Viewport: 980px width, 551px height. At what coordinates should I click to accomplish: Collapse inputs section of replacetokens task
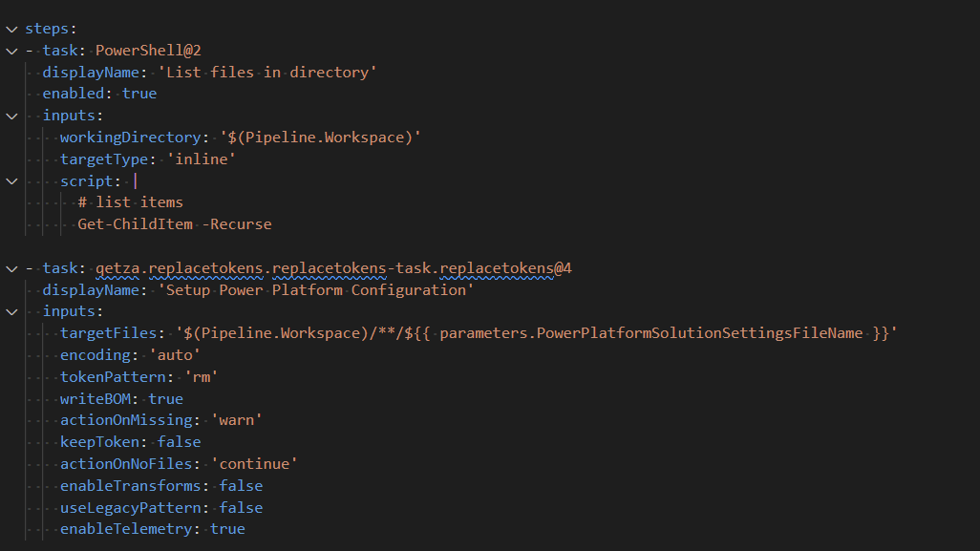pos(11,311)
